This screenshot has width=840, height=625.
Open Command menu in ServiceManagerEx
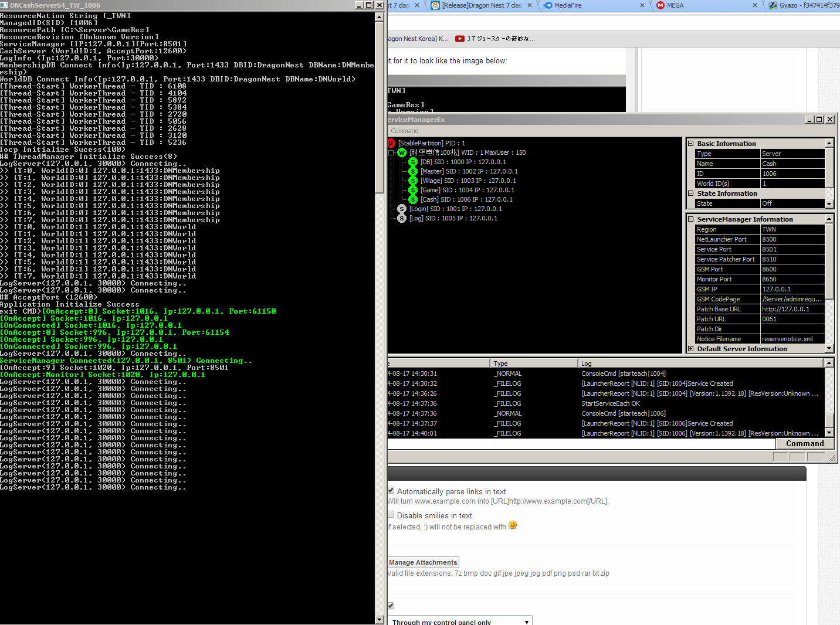[x=405, y=131]
